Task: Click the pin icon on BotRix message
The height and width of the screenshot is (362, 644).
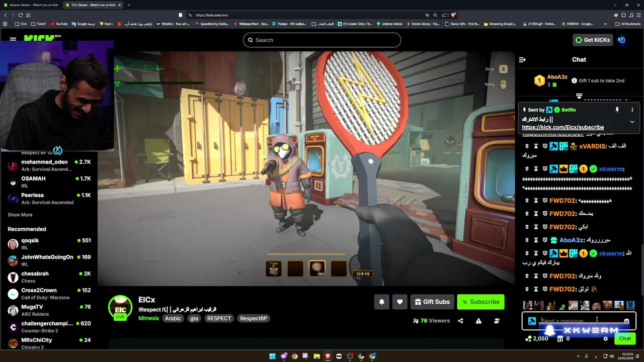Action: 617,110
